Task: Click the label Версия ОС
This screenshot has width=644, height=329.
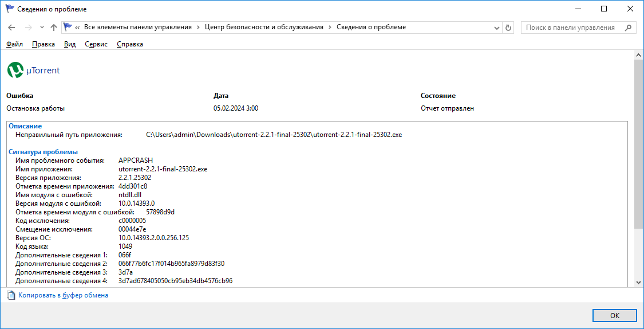Action: 33,238
